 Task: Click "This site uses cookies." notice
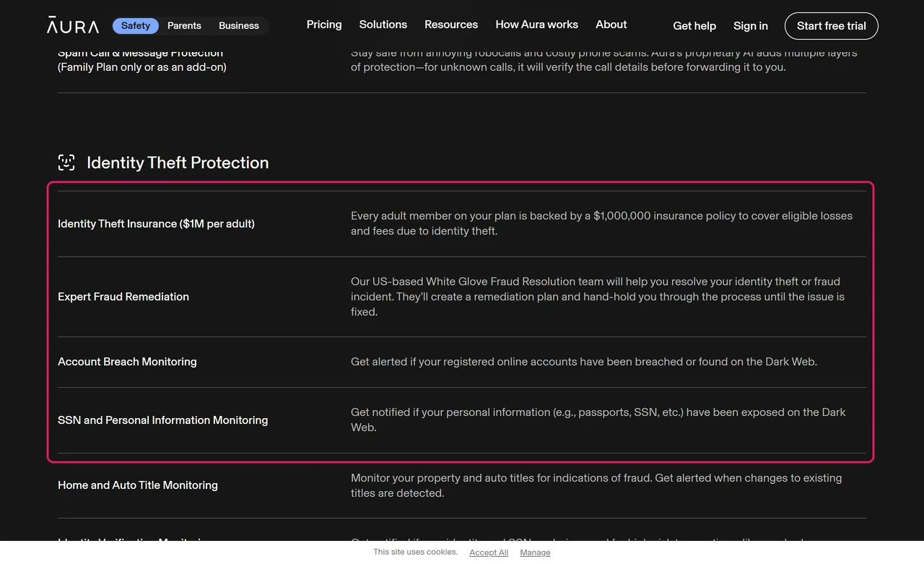click(416, 552)
